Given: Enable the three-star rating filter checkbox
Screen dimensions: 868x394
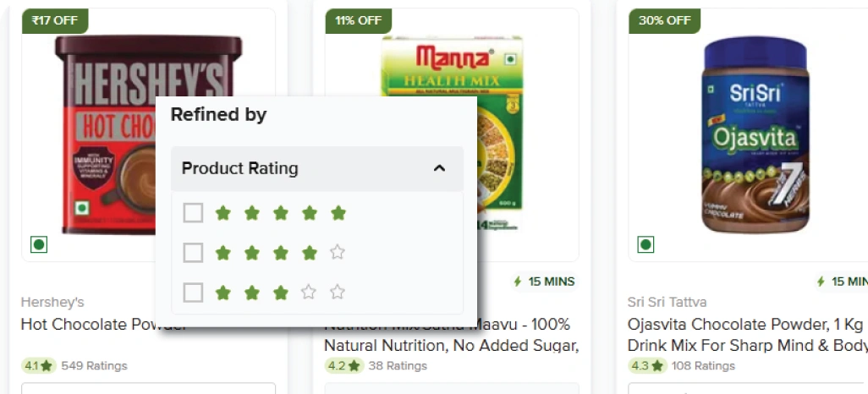Looking at the screenshot, I should tap(193, 293).
